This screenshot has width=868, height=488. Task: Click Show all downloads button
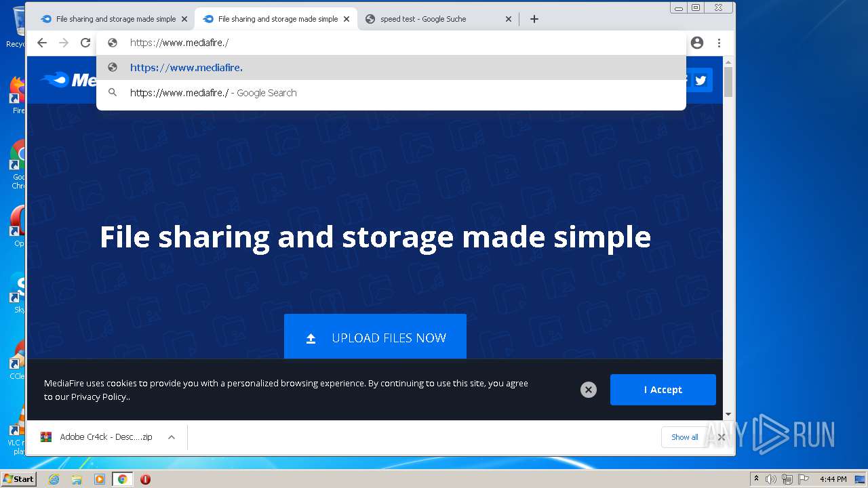pos(684,437)
